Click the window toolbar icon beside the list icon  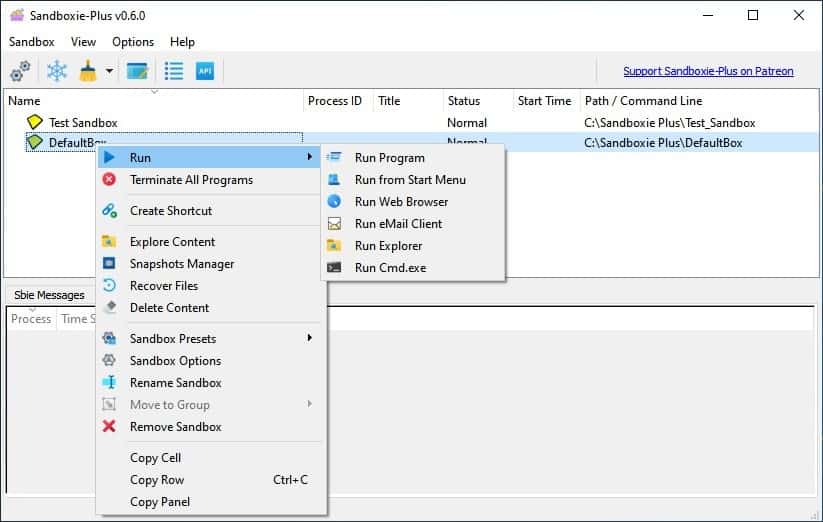(137, 72)
